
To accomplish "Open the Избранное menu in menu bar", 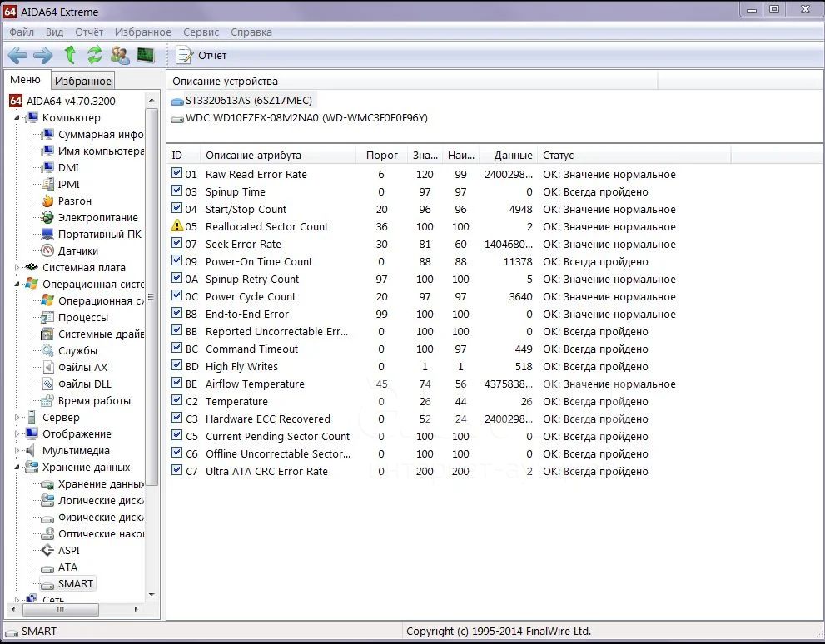I will point(143,32).
